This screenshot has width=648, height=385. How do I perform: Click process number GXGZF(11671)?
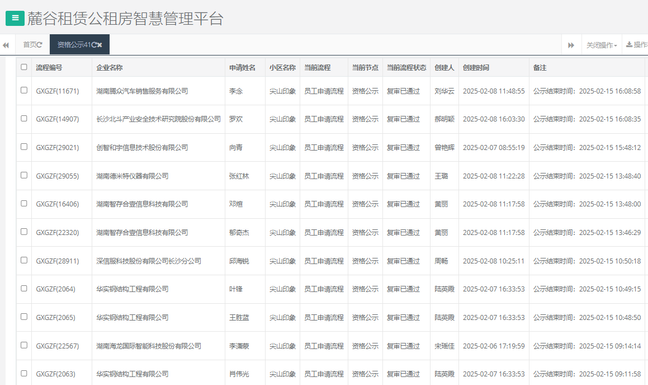(x=57, y=91)
